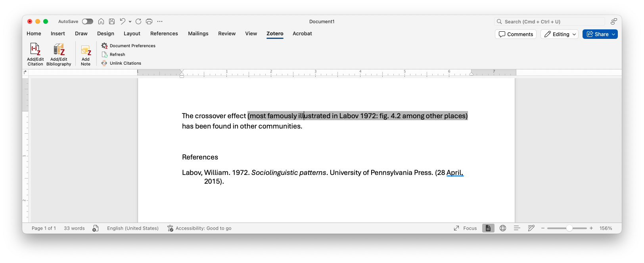The height and width of the screenshot is (263, 644).
Task: Click the search field in title bar
Action: (x=549, y=21)
